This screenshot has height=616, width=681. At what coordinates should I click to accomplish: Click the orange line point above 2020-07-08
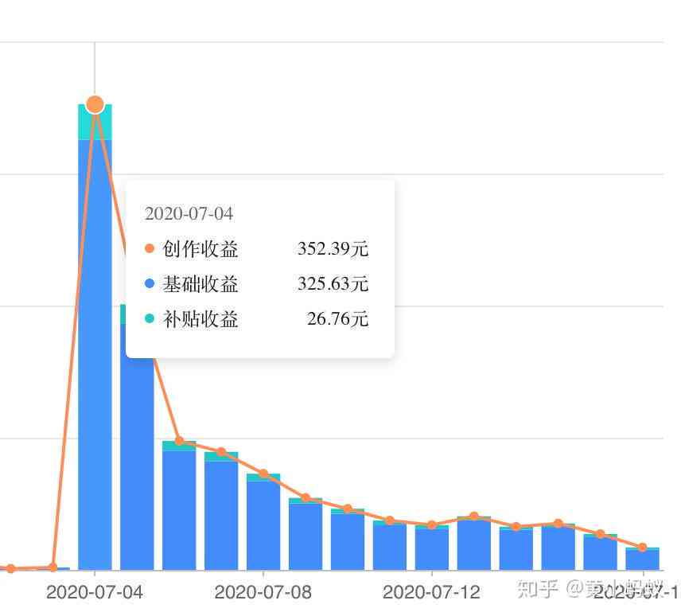pos(263,474)
